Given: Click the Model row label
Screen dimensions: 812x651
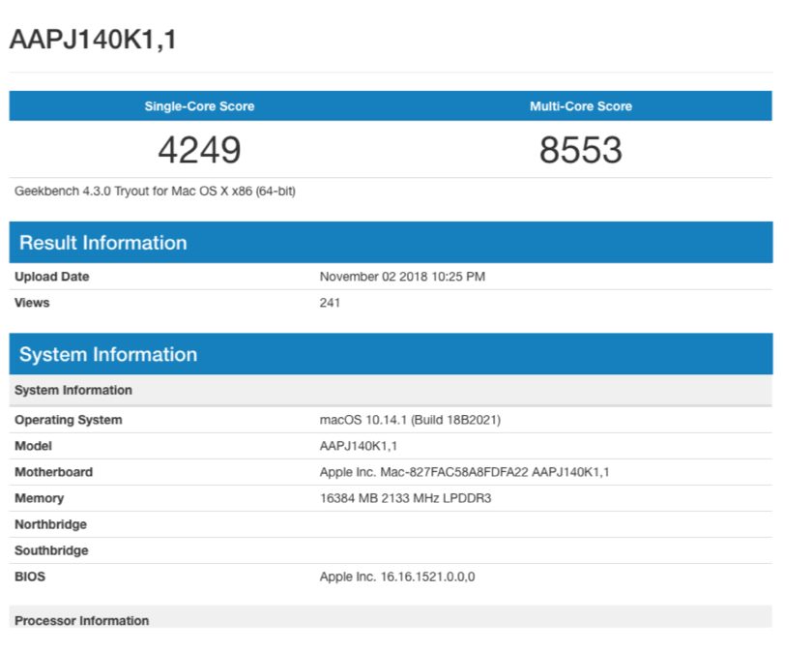Looking at the screenshot, I should 33,446.
